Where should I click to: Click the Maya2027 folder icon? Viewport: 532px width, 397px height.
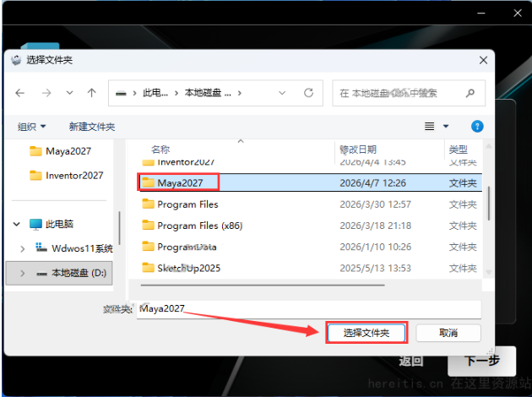148,182
